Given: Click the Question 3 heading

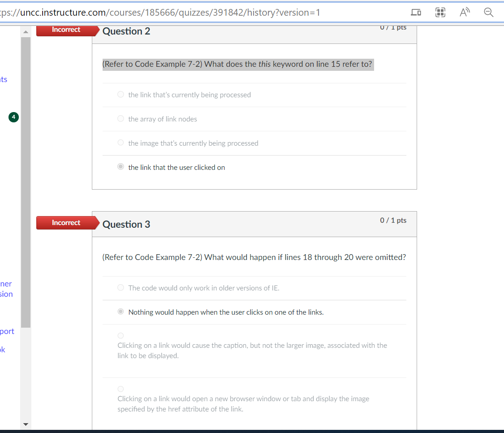Looking at the screenshot, I should (x=126, y=224).
